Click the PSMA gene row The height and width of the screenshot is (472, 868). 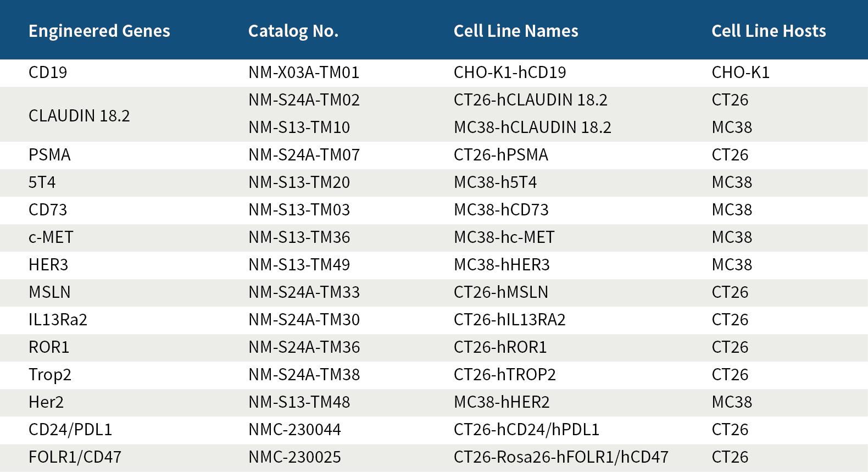(x=49, y=155)
